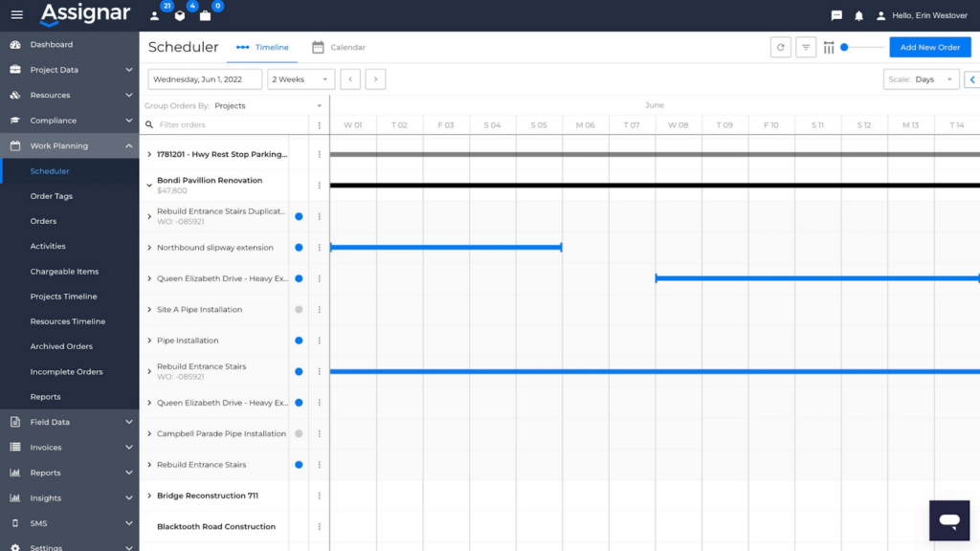
Task: Toggle grey status dot beside Site A Pipe Installation
Action: [x=299, y=309]
